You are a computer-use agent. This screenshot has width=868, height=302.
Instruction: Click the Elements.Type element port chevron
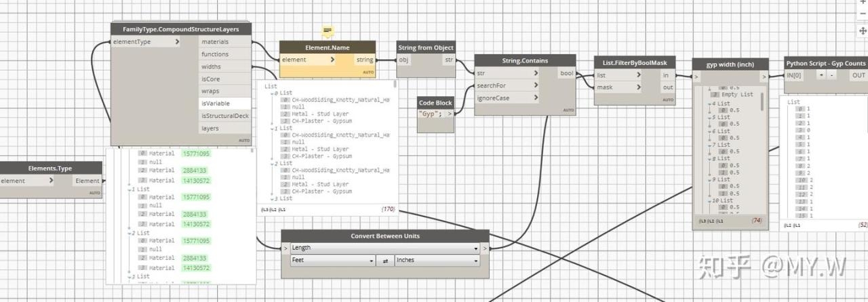(x=52, y=181)
